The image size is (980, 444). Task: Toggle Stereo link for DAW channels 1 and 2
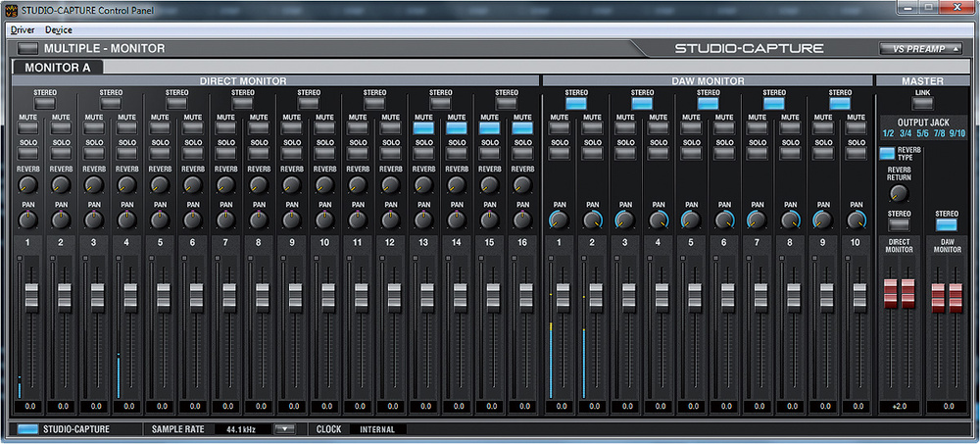point(575,102)
